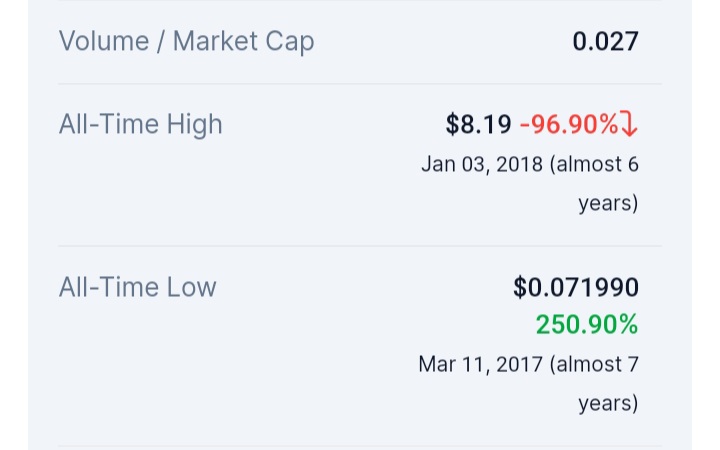This screenshot has height=450, width=720.
Task: Click the "Market Cap" words in the label
Action: [x=243, y=42]
